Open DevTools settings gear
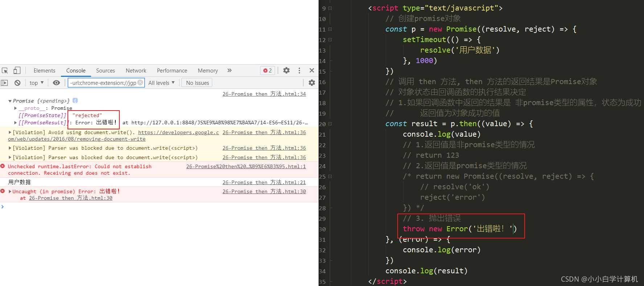The image size is (644, 286). 286,70
